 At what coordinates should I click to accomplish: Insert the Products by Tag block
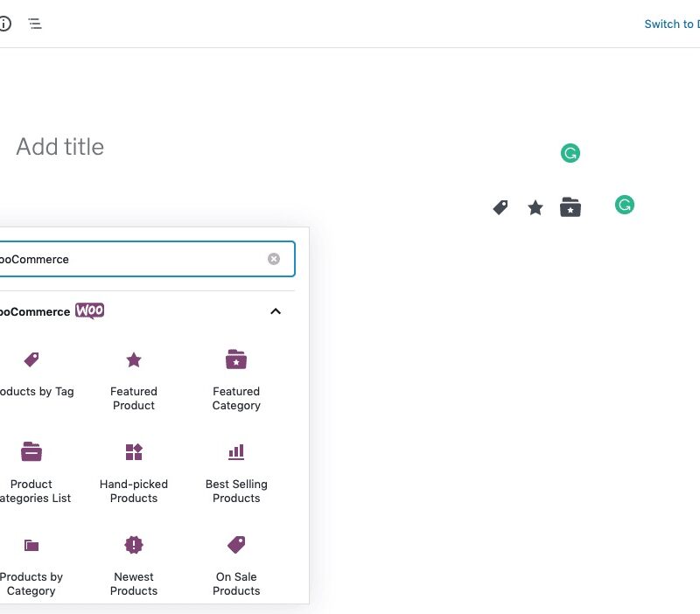[31, 374]
